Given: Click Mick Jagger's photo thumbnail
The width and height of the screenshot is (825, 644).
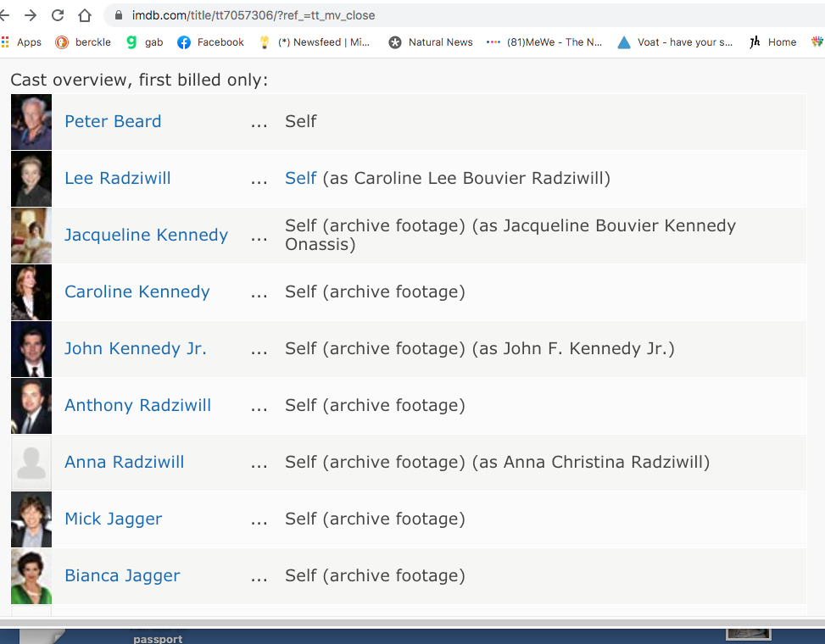Looking at the screenshot, I should pos(31,519).
